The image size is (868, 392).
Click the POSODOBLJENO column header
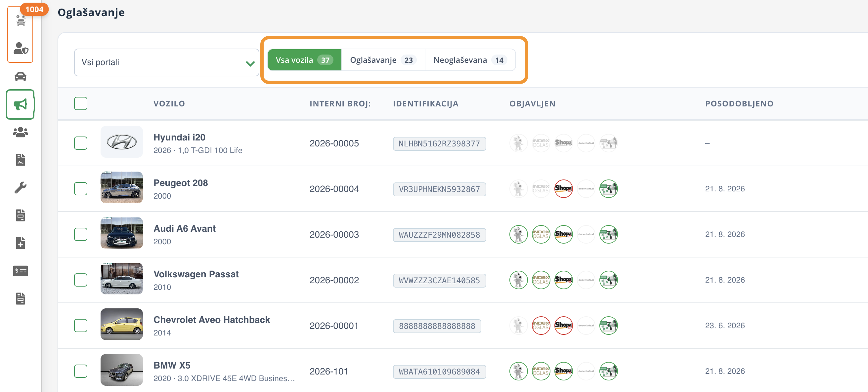(739, 104)
